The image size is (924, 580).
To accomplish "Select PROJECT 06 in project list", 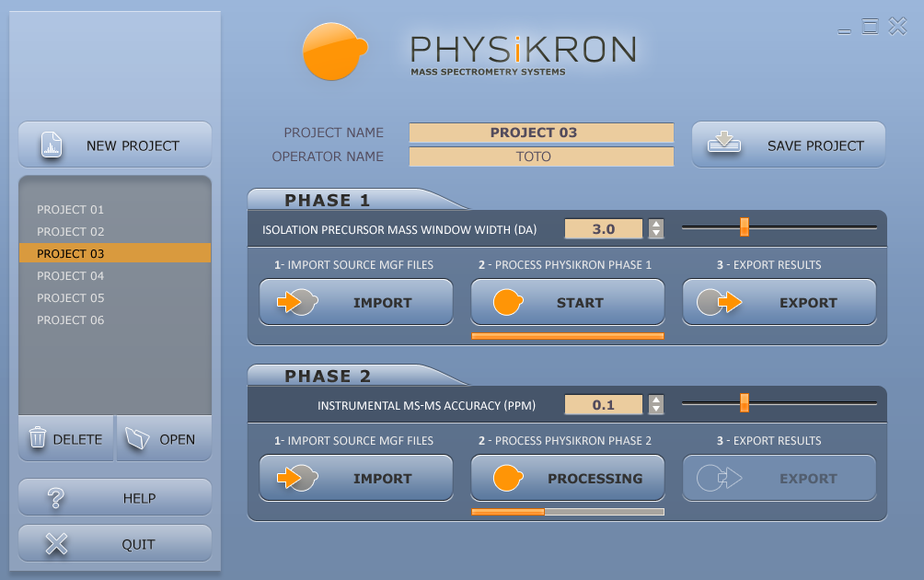I will pos(115,320).
